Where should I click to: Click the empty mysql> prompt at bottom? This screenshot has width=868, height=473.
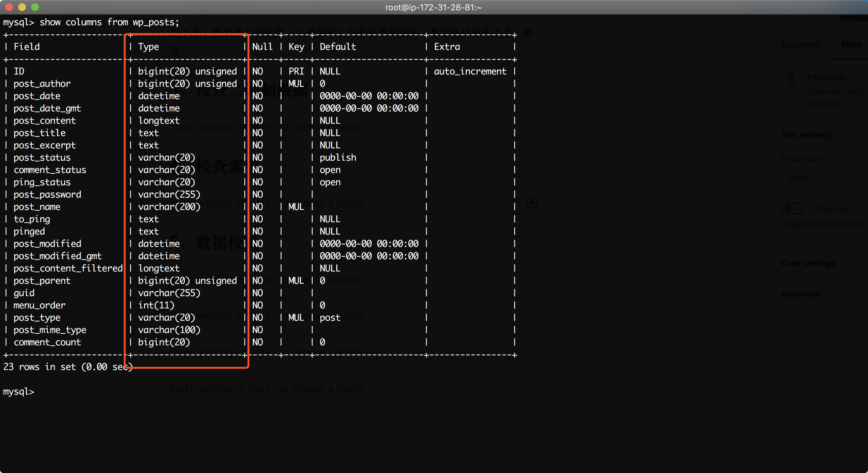[19, 392]
